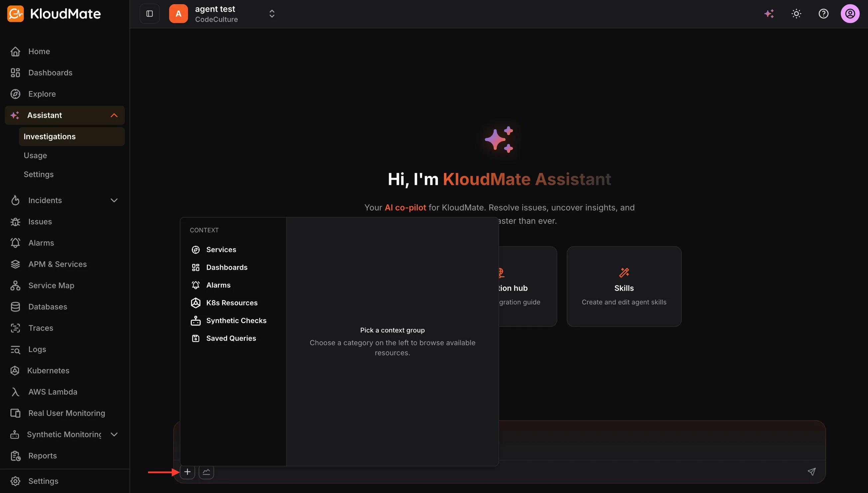Expand the Incidents section chevron
Screen dimensions: 868x493
tap(114, 200)
